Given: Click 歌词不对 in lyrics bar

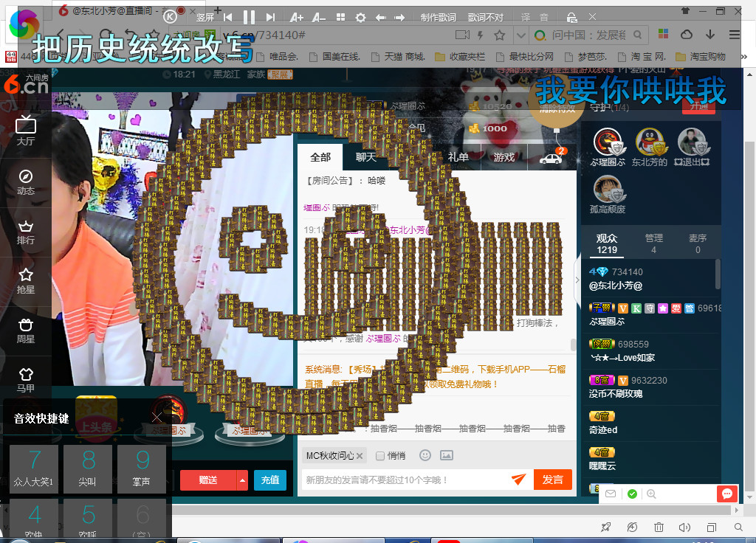Looking at the screenshot, I should coord(486,18).
